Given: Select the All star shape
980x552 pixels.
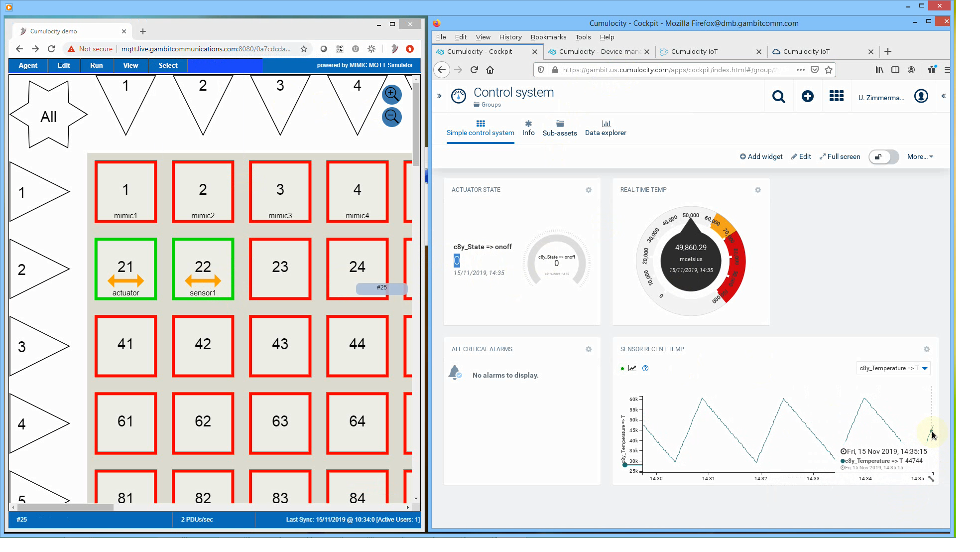Looking at the screenshot, I should [x=48, y=115].
